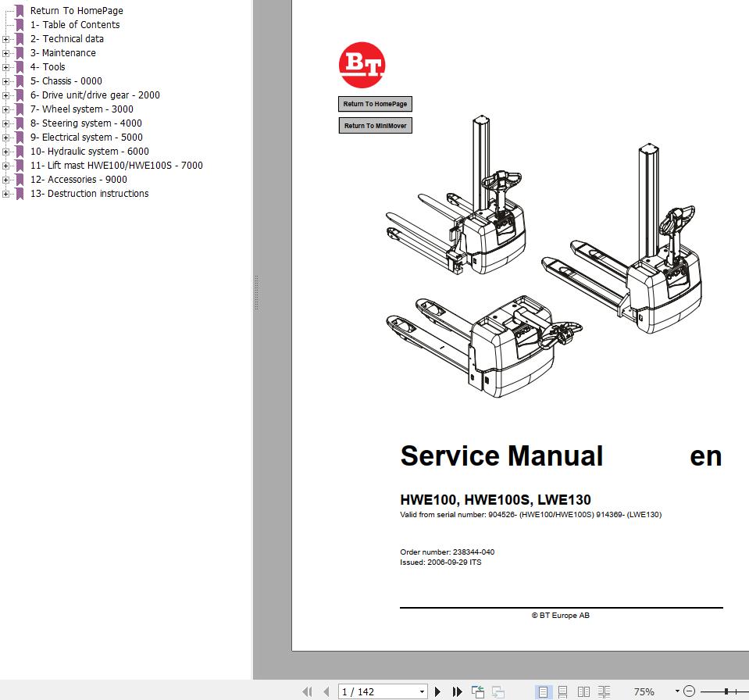Expand 5- Chassis - 0000 bookmark
This screenshot has width=749, height=700.
(x=5, y=81)
